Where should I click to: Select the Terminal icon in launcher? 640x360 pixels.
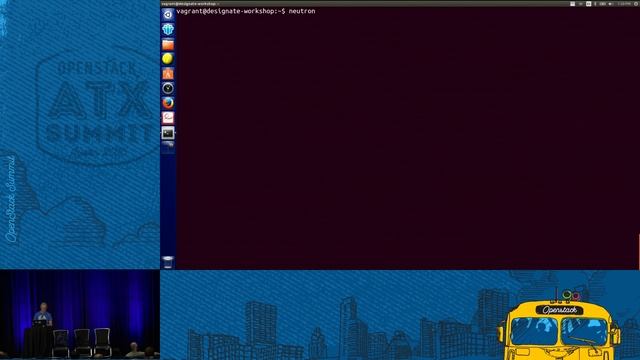[168, 133]
